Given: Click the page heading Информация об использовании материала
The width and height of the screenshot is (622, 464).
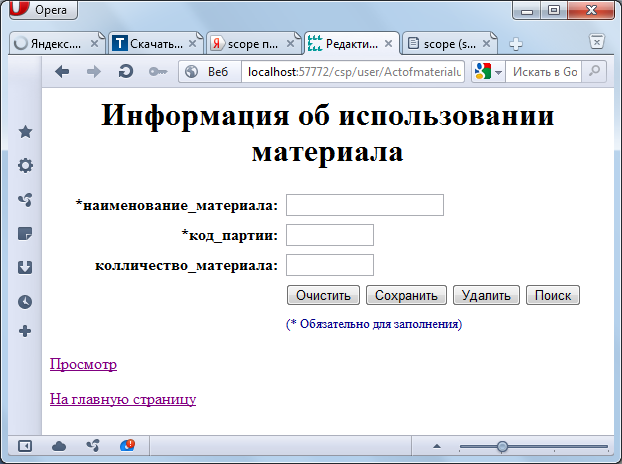Looking at the screenshot, I should [328, 133].
